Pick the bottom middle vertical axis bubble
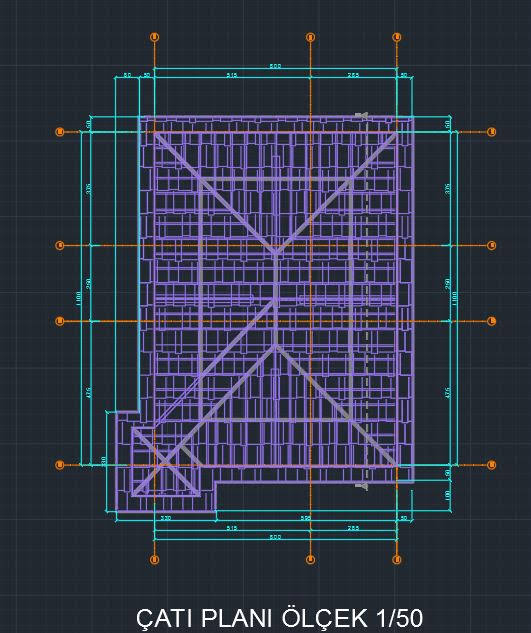This screenshot has height=633, width=531. pos(310,560)
